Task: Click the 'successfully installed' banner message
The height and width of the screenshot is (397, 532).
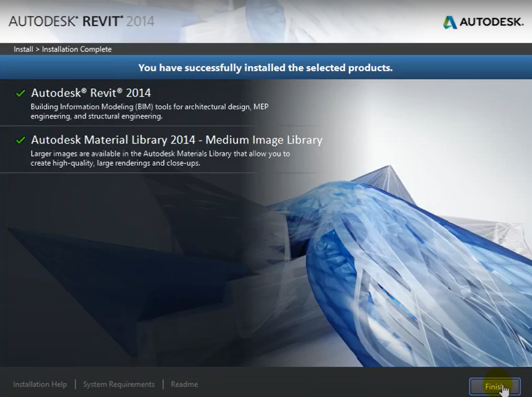Action: pos(266,68)
